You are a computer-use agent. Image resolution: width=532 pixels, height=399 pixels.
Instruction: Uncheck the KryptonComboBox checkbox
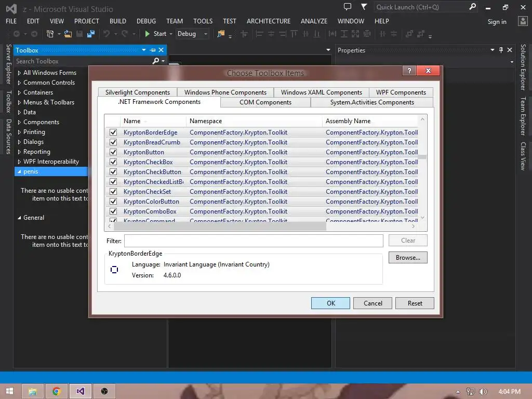click(113, 211)
